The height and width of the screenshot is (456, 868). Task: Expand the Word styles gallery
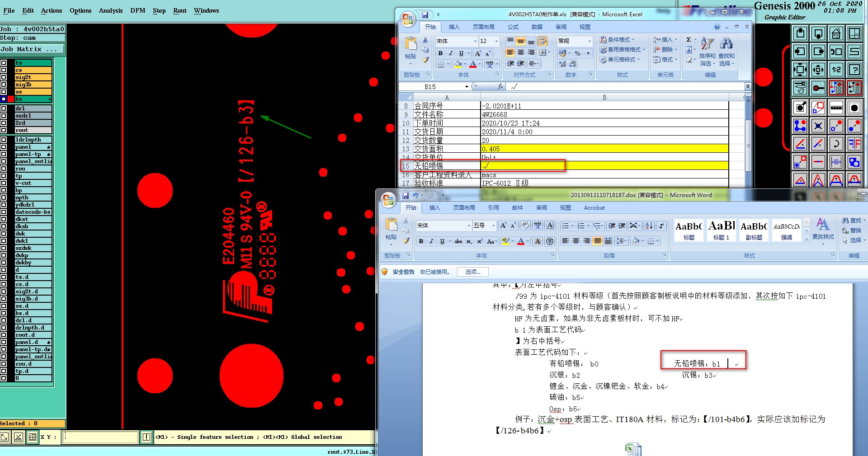[807, 240]
